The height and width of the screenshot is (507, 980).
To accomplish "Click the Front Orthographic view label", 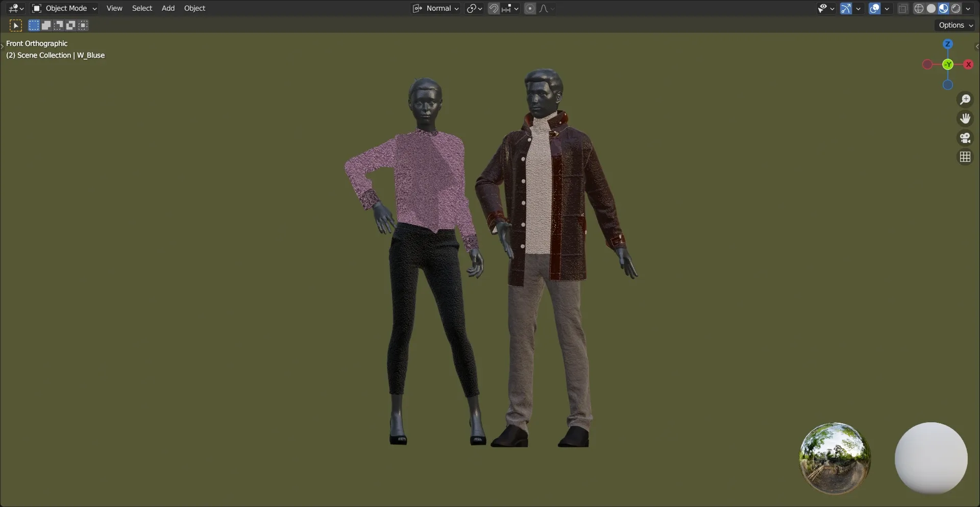I will click(x=37, y=43).
